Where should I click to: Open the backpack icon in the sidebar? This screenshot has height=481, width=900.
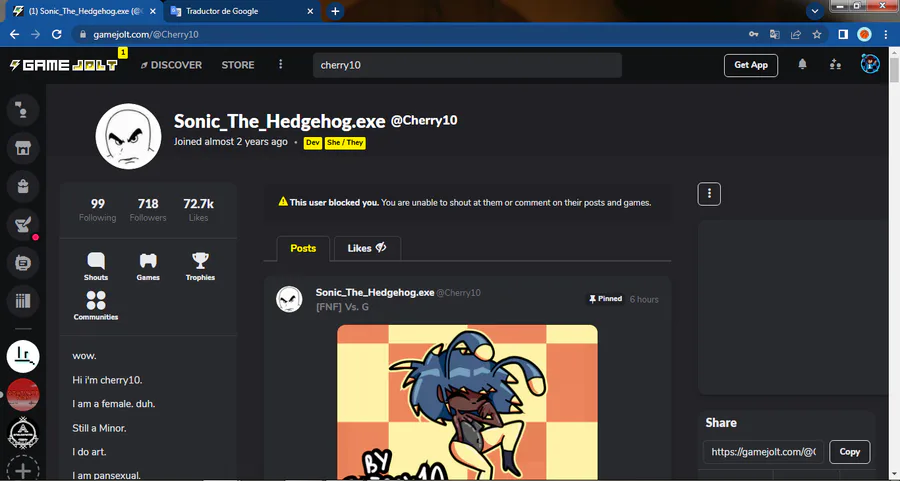(x=23, y=186)
